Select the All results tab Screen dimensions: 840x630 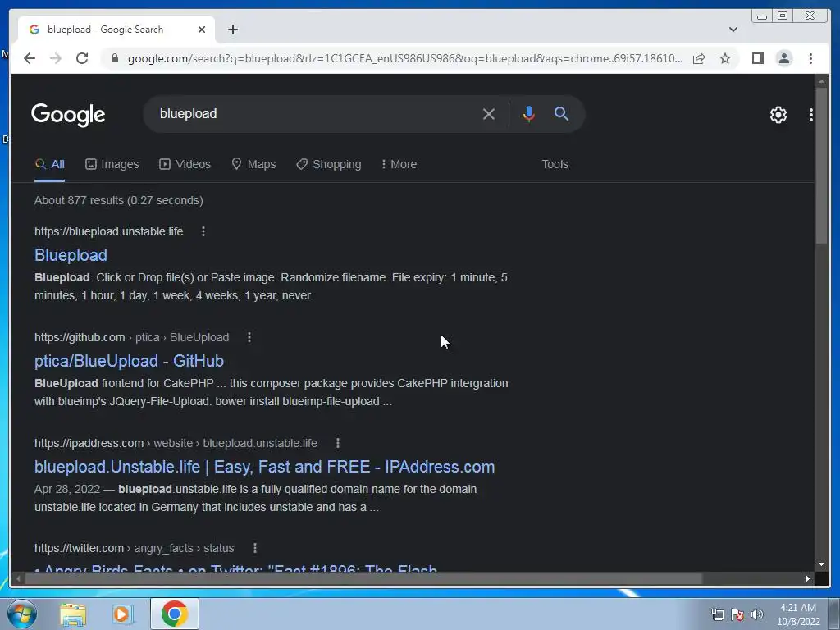pyautogui.click(x=50, y=164)
